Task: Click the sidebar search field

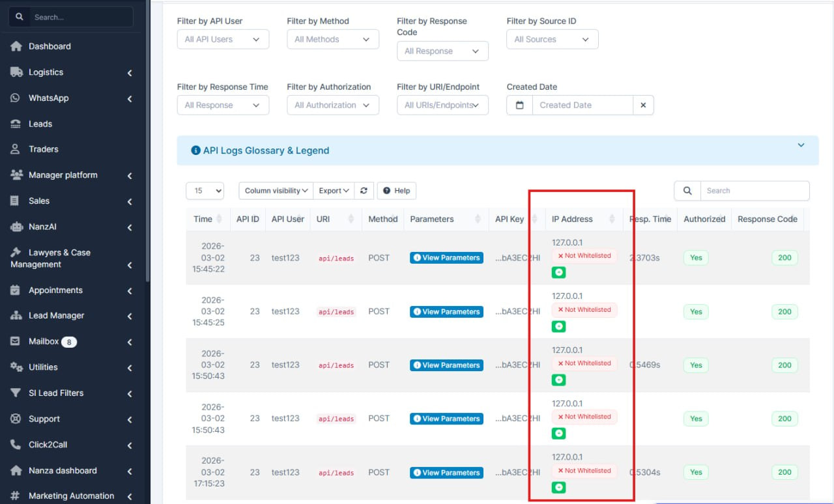Action: click(x=81, y=17)
